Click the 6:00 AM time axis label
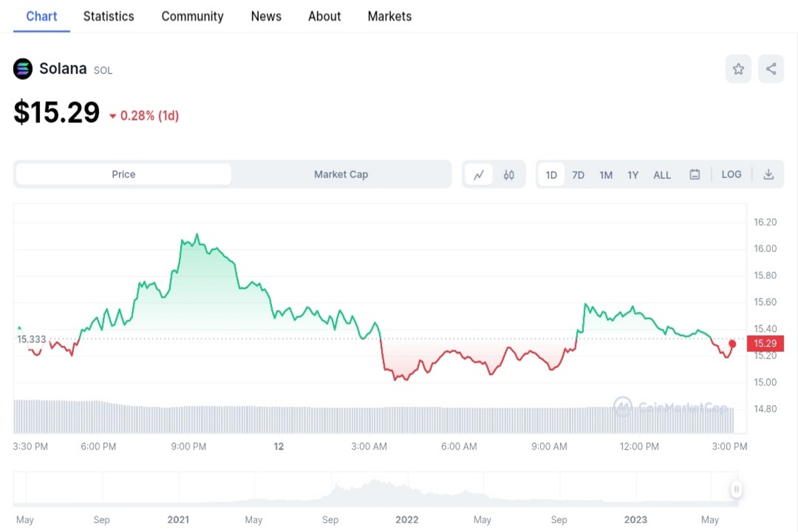The height and width of the screenshot is (532, 798). tap(460, 446)
